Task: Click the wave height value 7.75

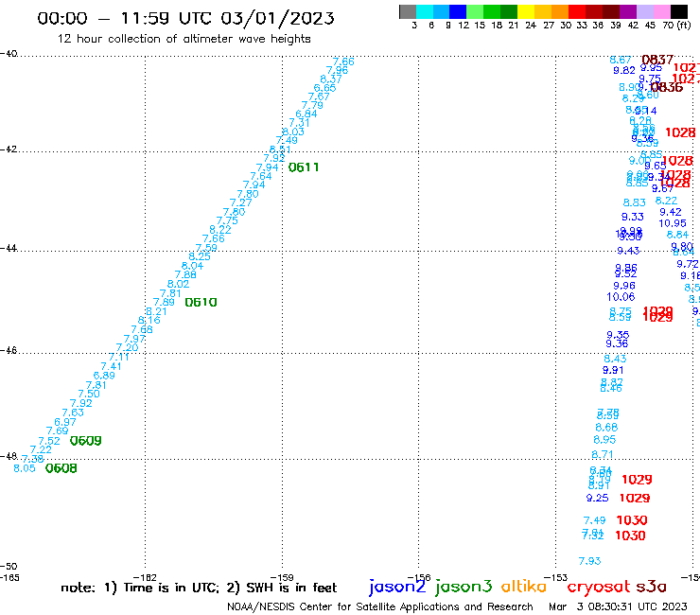Action: point(227,220)
